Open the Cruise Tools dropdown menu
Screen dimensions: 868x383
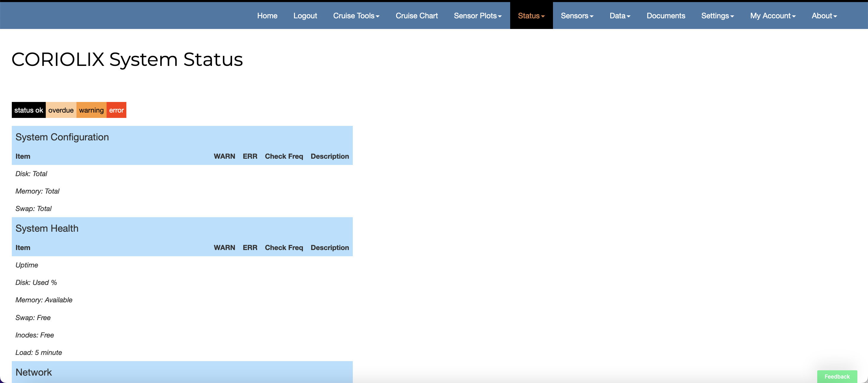(356, 16)
